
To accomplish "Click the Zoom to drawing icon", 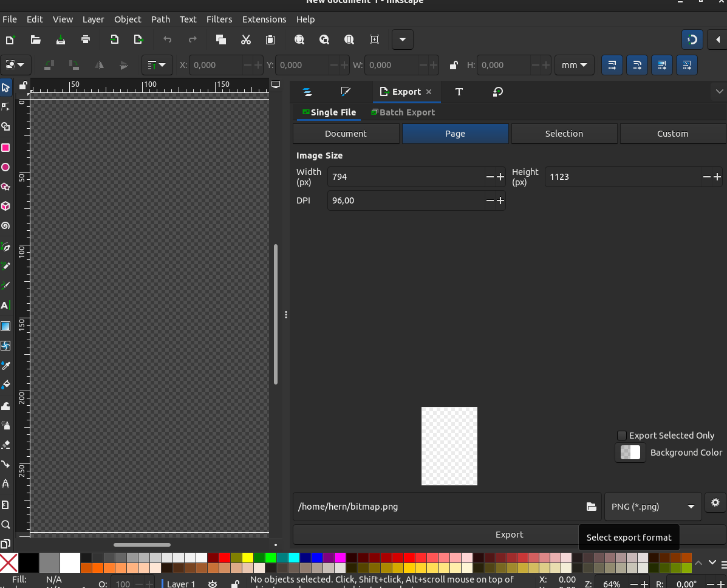I will [324, 39].
